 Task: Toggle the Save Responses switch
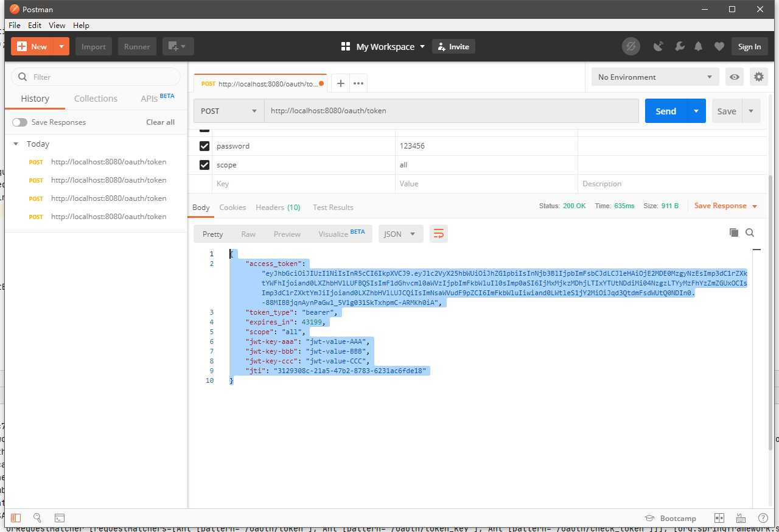19,122
